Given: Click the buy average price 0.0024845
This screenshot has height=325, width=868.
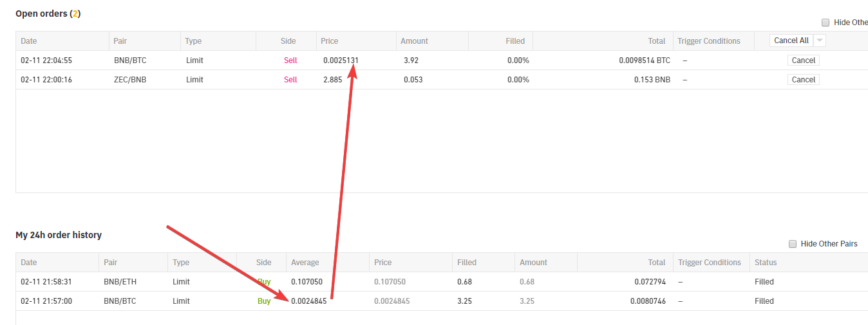Looking at the screenshot, I should (x=309, y=301).
